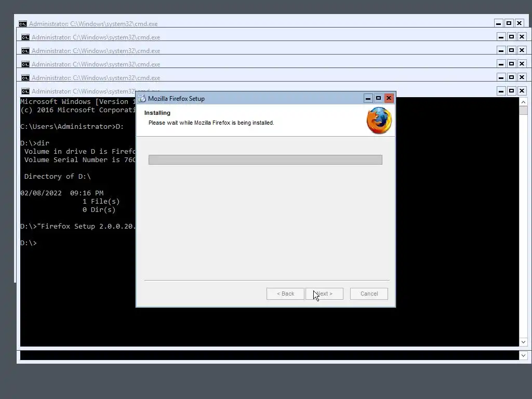Click the 'Directory of D:\' line

click(x=57, y=177)
